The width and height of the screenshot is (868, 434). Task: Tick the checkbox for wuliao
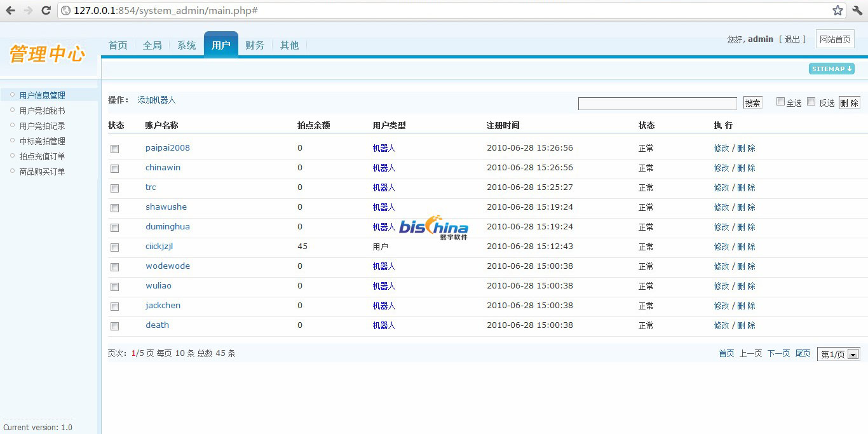click(114, 287)
